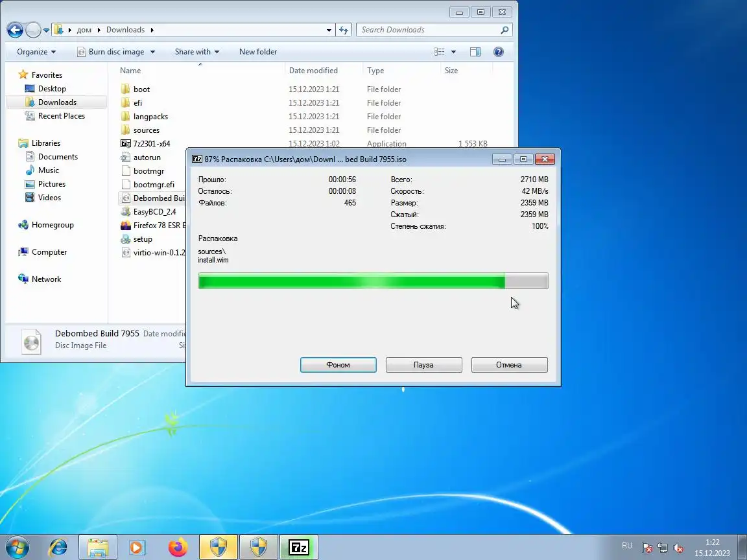747x560 pixels.
Task: Expand the Burn disc image dropdown arrow
Action: tap(152, 52)
